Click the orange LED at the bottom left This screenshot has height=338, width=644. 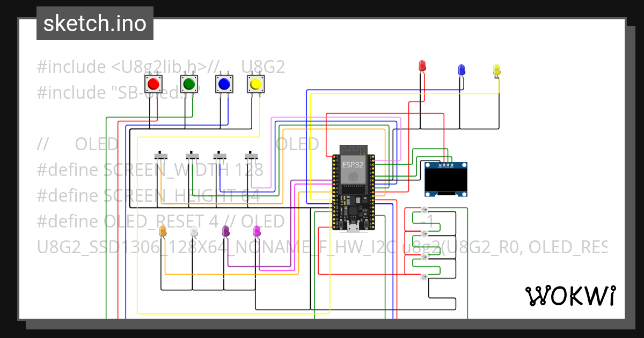162,232
